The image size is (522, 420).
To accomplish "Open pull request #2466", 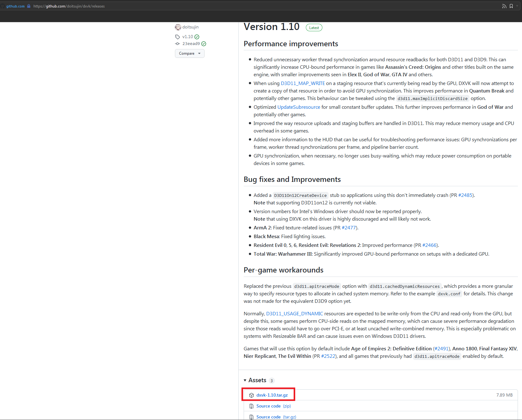I will click(x=430, y=245).
